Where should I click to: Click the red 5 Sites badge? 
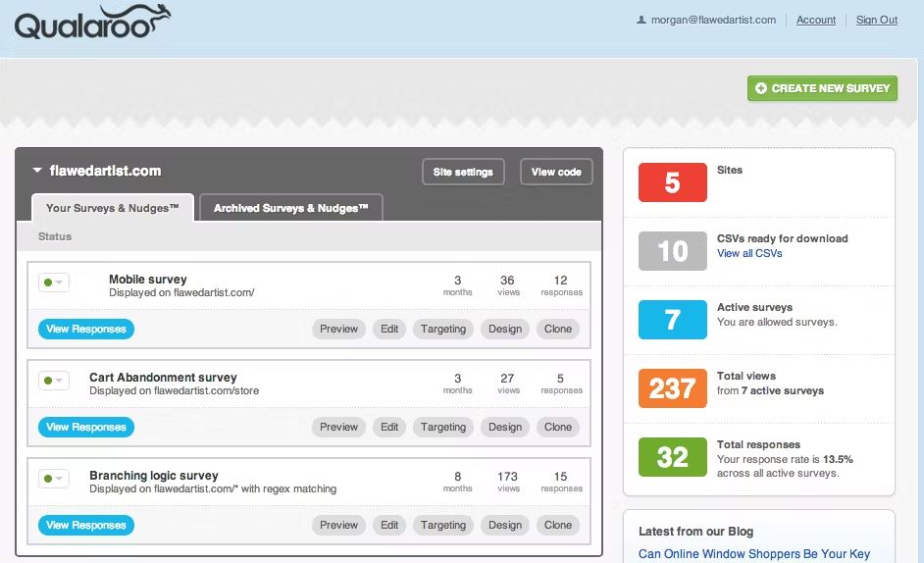tap(672, 182)
